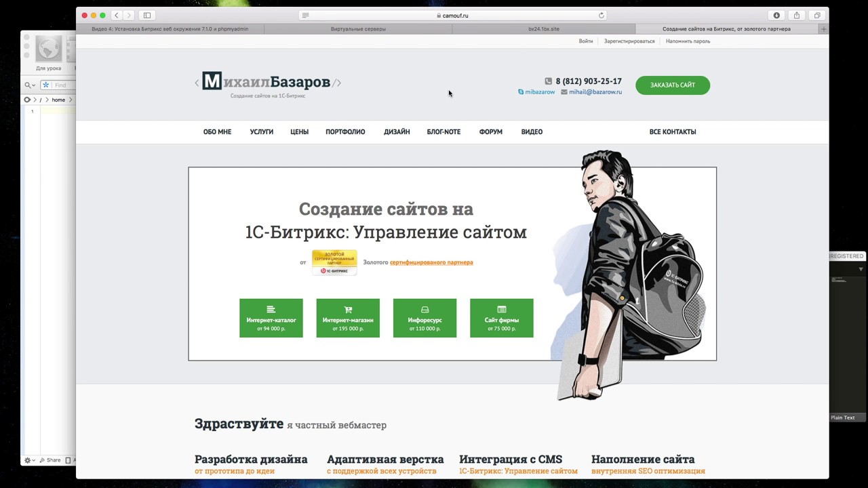Open the ПОРТФОЛИО menu item
Viewport: 868px width, 488px height.
click(x=345, y=131)
